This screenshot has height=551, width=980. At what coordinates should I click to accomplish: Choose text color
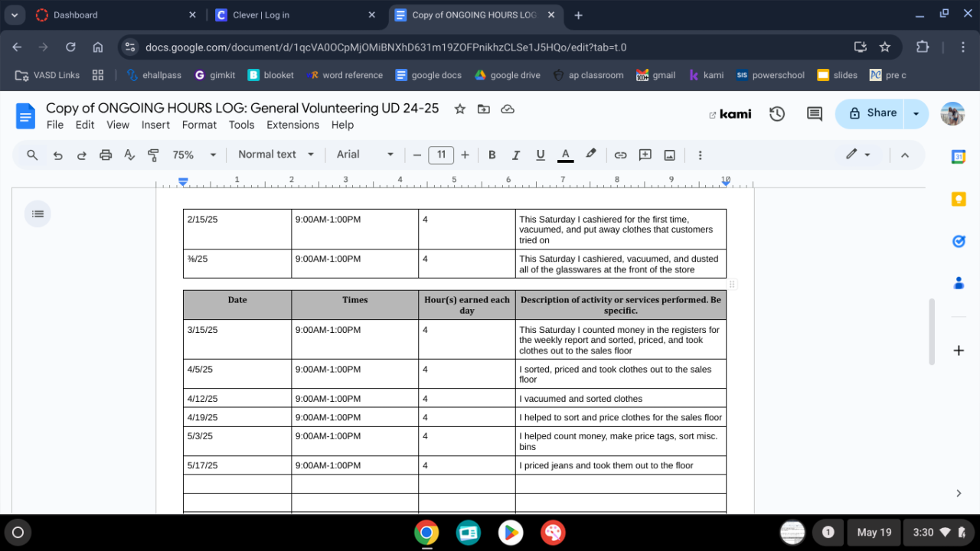coord(566,155)
